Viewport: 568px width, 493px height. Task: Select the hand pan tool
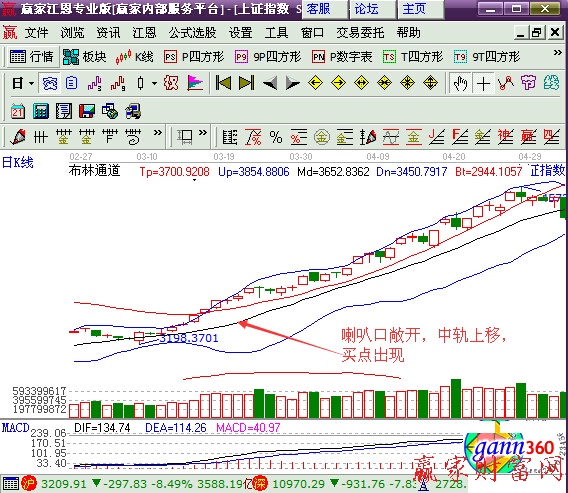(461, 84)
